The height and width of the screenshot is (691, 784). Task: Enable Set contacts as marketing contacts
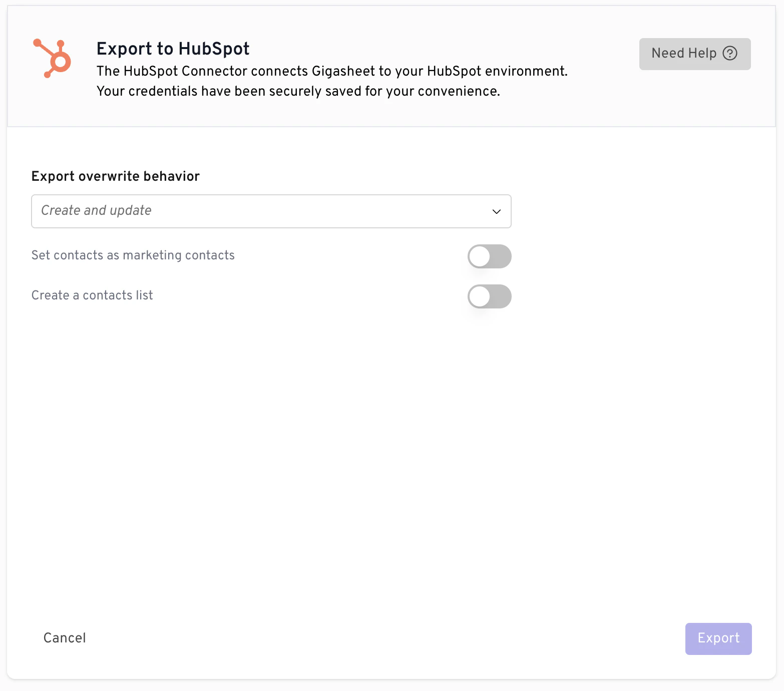[490, 256]
